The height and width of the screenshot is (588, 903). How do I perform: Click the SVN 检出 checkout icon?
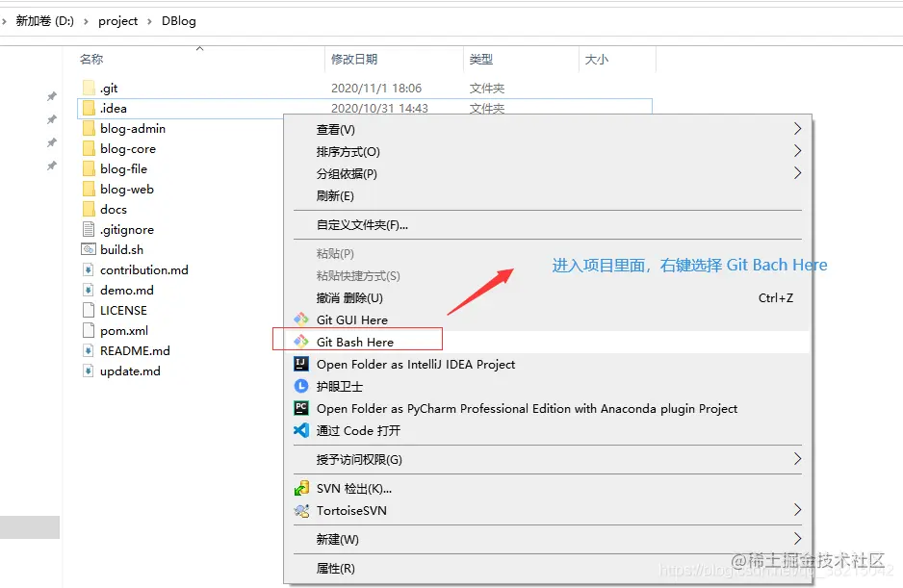pyautogui.click(x=301, y=488)
